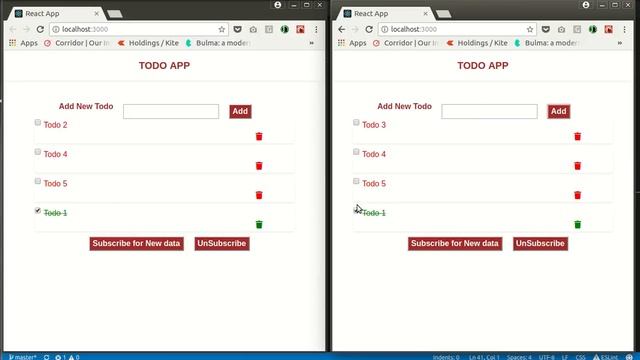Open Chrome menu in right browser
The image size is (640, 360).
624,29
